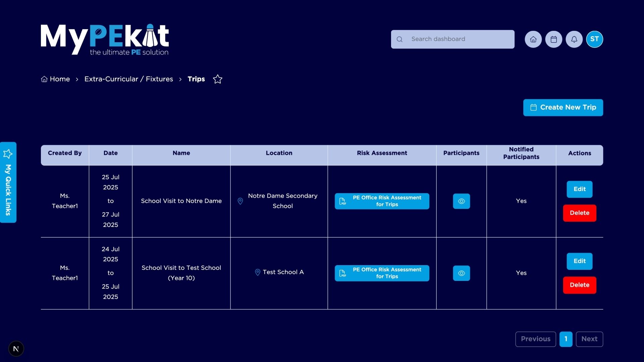The image size is (644, 362).
Task: Click Create New Trip button
Action: (563, 108)
